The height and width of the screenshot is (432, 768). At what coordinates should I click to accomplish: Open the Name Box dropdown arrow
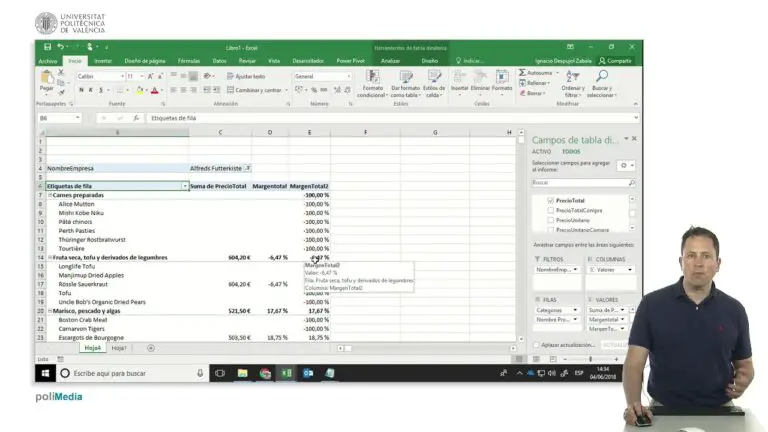(x=77, y=118)
